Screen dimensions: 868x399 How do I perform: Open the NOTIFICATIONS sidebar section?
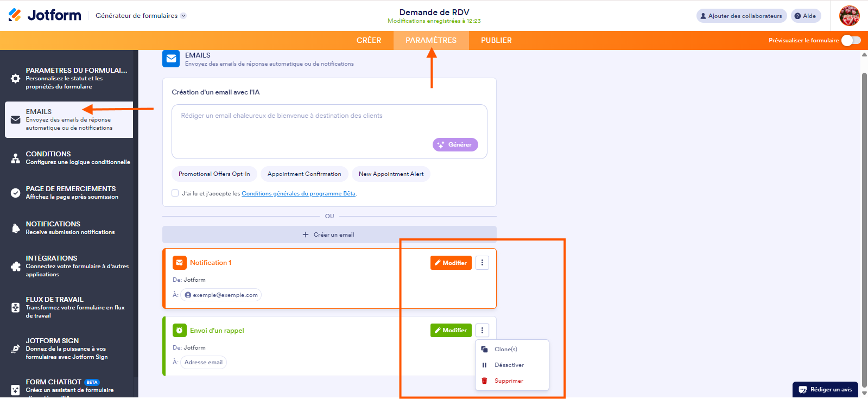[x=69, y=228]
